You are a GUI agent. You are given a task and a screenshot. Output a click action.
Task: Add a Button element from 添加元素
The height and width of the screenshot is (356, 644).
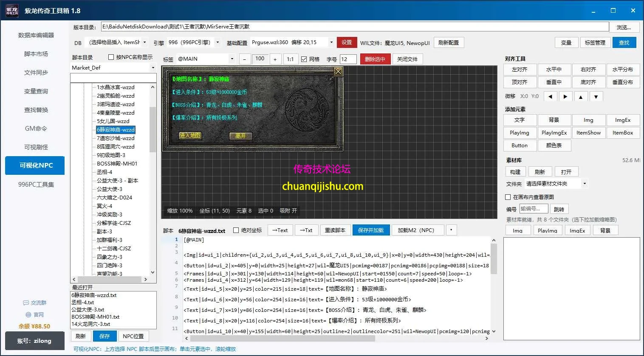pyautogui.click(x=520, y=146)
